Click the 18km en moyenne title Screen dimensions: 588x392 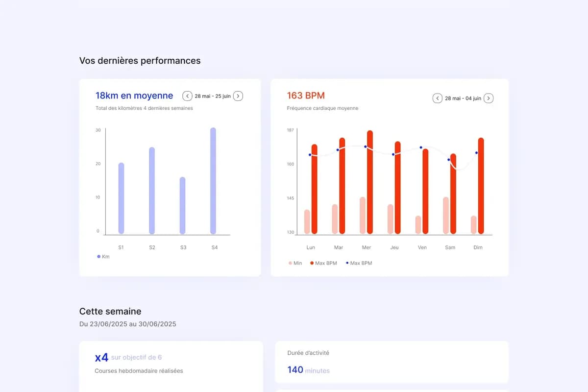[134, 95]
